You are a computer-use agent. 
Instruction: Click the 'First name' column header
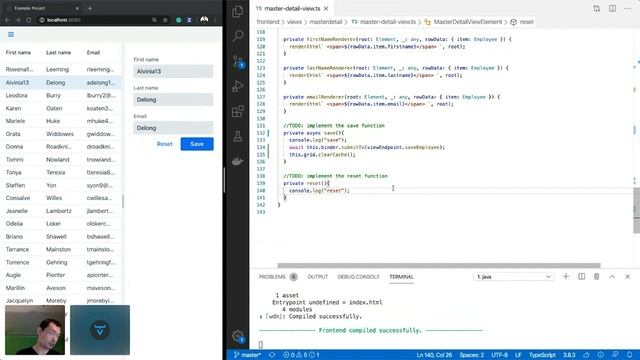[18, 53]
